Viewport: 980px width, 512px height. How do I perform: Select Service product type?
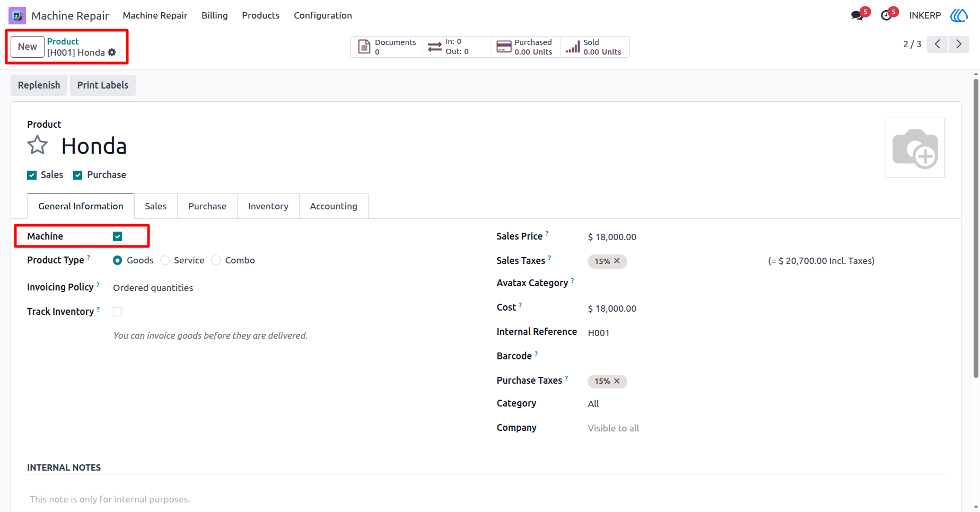tap(165, 260)
